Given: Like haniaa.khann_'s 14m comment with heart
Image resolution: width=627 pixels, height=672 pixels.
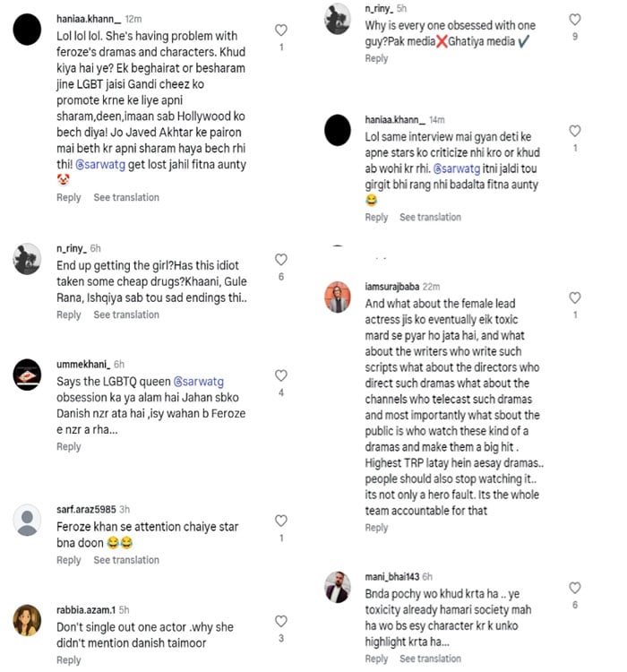Looking at the screenshot, I should coord(575,131).
